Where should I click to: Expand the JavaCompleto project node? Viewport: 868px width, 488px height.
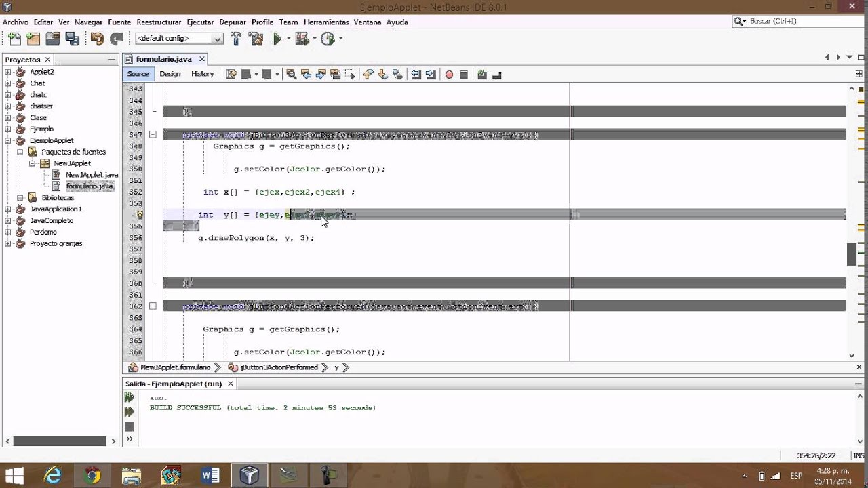pyautogui.click(x=8, y=220)
